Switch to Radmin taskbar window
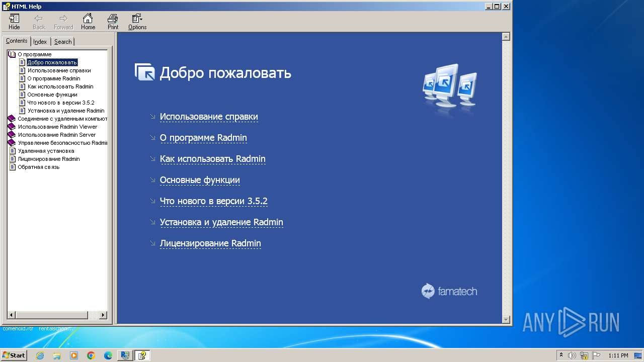The image size is (644, 362). [x=125, y=355]
